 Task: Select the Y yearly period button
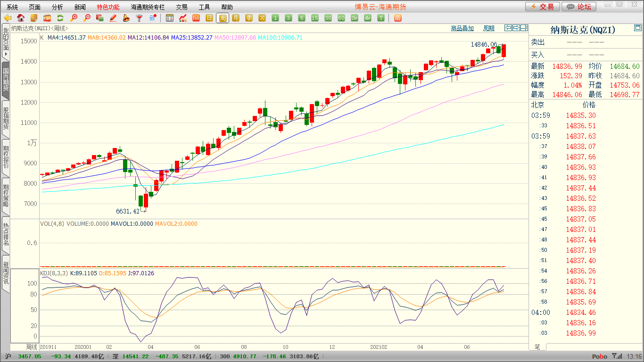(381, 18)
